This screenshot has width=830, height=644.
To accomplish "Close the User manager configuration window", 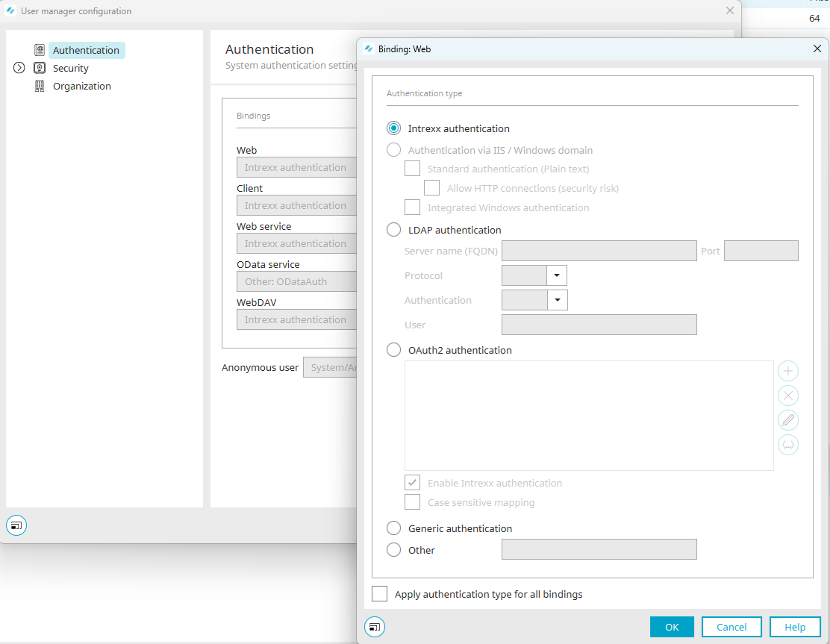I will tap(730, 10).
